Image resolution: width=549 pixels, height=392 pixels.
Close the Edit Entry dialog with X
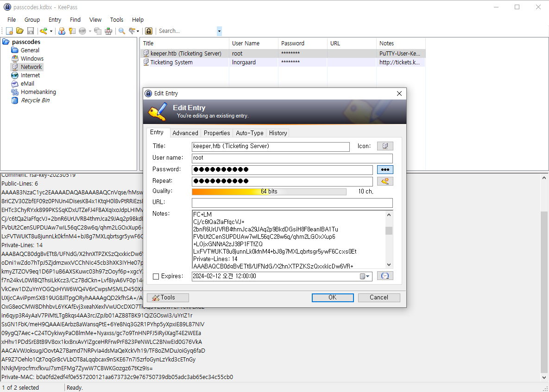coord(399,93)
